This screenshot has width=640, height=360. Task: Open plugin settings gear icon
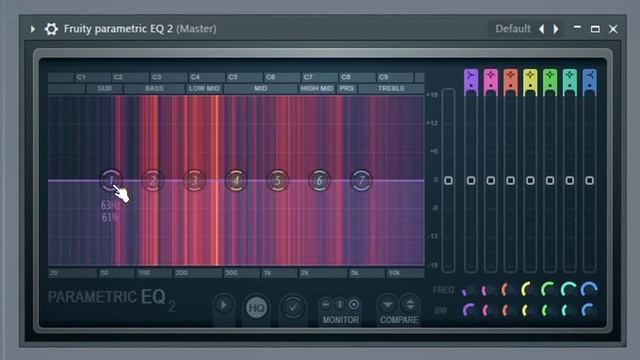(x=51, y=29)
